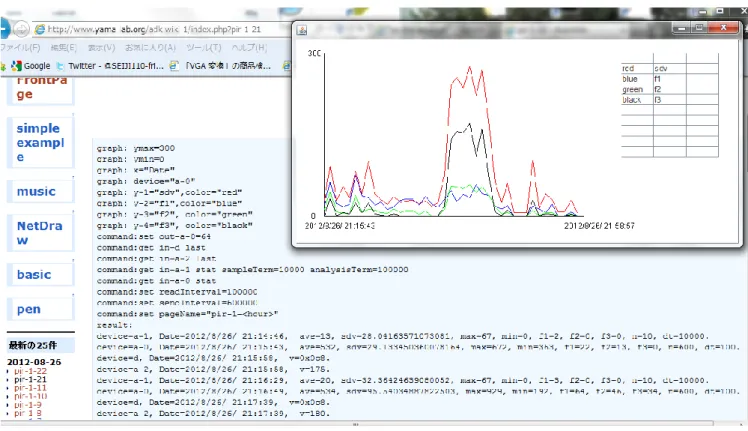The height and width of the screenshot is (431, 748).
Task: Select the blue legend cell
Action: click(x=637, y=79)
